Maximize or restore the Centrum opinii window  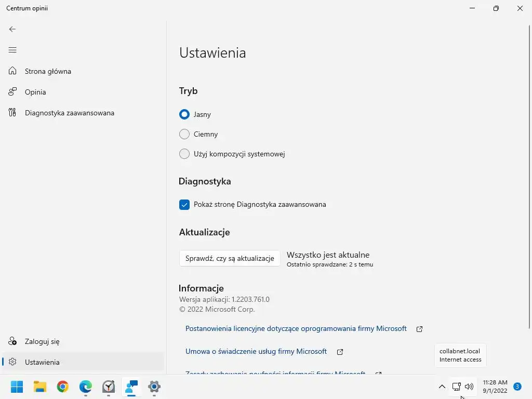(496, 8)
